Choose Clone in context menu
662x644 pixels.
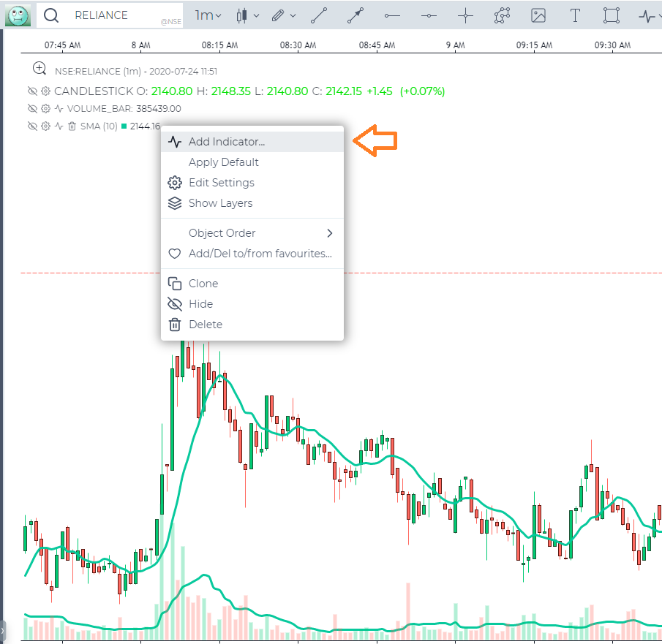252,284
